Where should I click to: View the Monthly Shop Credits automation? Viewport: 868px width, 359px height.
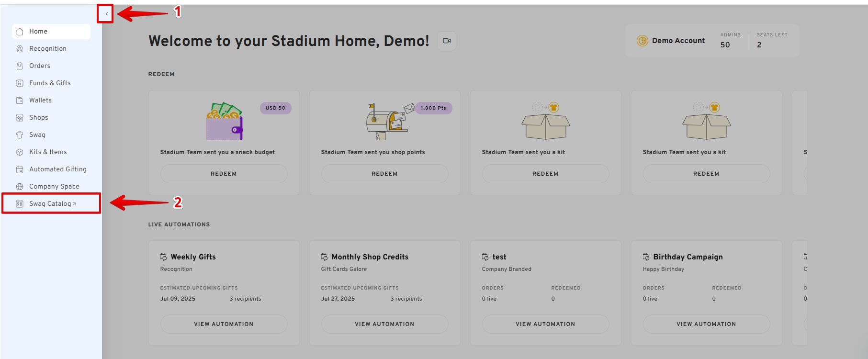(x=384, y=324)
